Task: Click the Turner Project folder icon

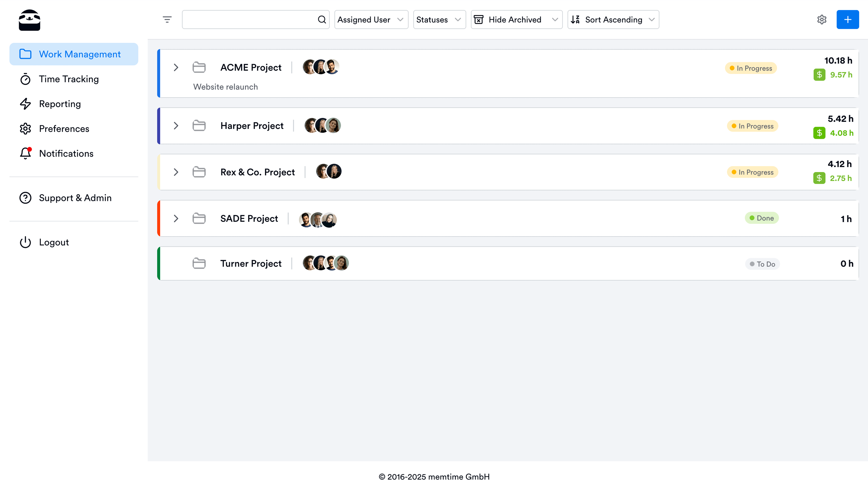Action: pyautogui.click(x=199, y=263)
